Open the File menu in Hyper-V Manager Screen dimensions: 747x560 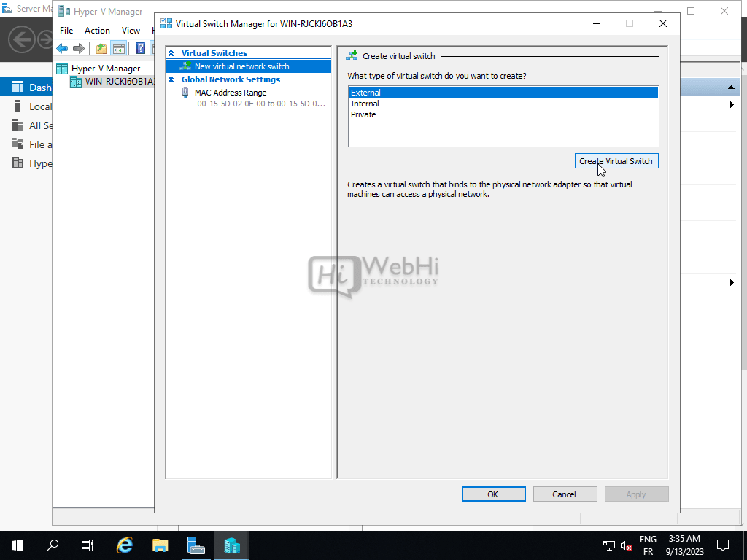[66, 31]
